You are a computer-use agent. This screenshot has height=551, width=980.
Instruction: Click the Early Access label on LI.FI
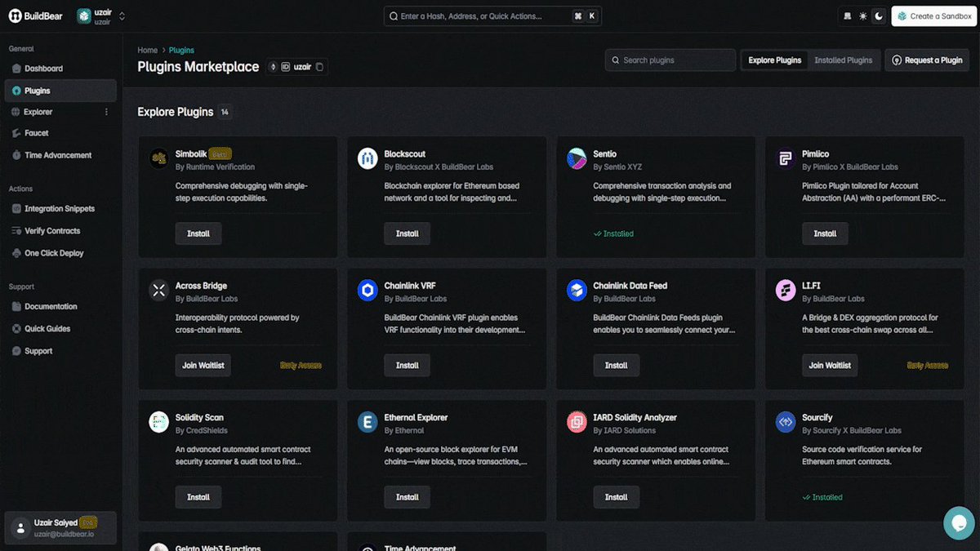(928, 366)
